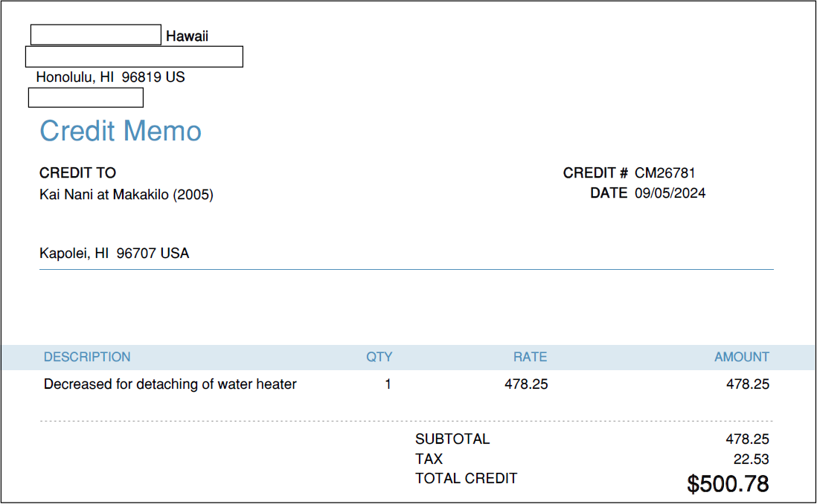Screen dimensions: 817x504
Task: Click the date value 09/05/2024
Action: pyautogui.click(x=670, y=193)
